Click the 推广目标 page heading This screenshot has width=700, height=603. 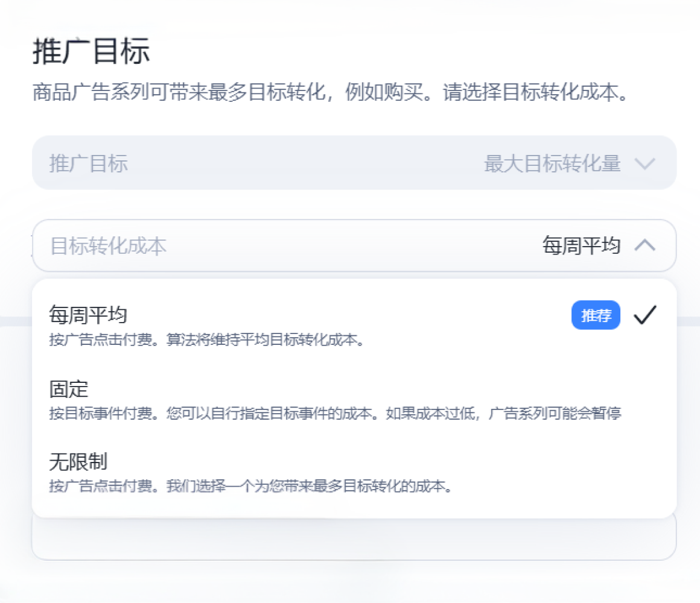point(91,51)
